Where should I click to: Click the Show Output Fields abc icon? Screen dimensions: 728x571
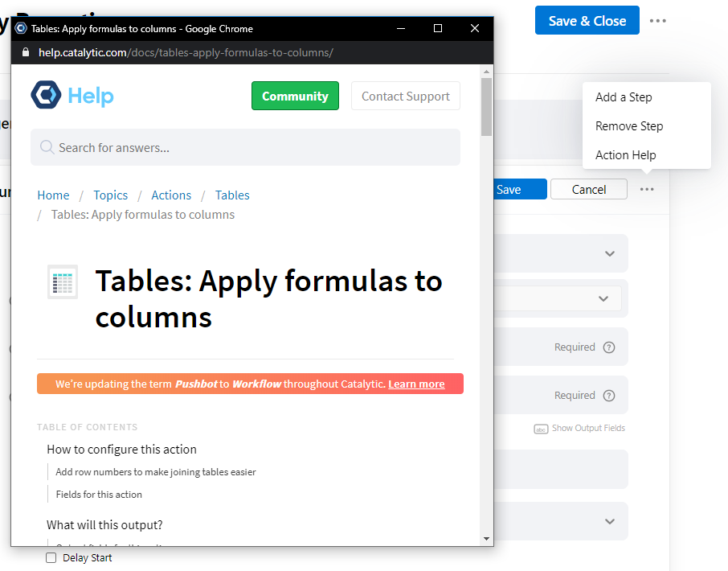(541, 429)
